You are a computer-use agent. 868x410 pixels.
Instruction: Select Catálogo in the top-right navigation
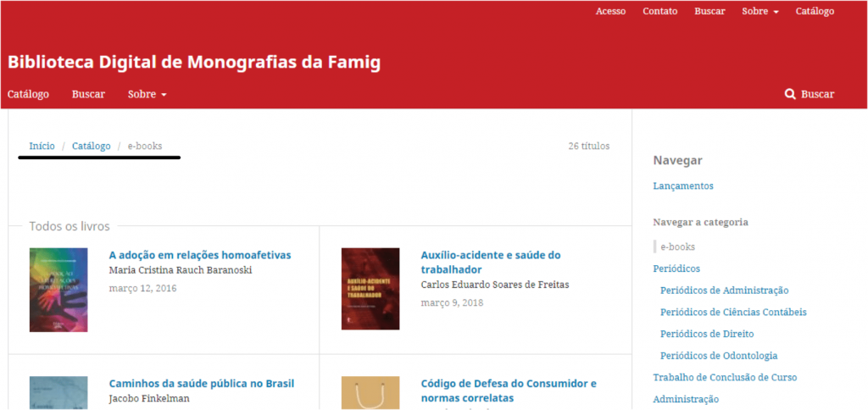(x=815, y=12)
